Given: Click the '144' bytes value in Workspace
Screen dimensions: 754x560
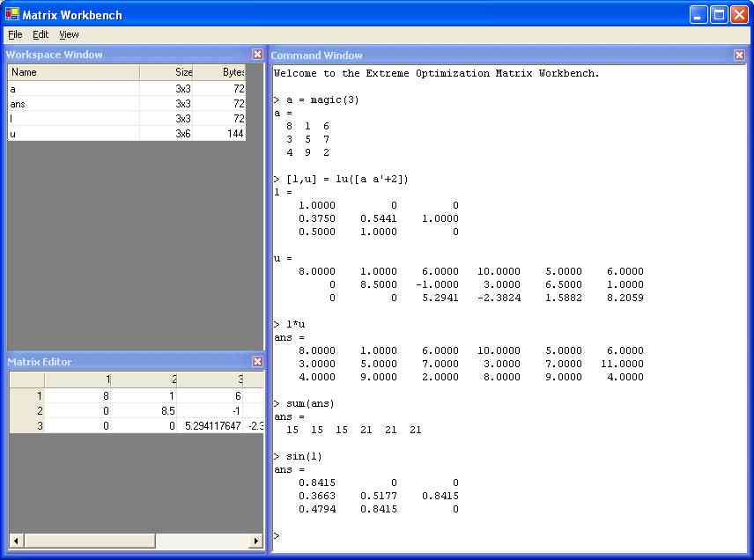Looking at the screenshot, I should pos(236,134).
